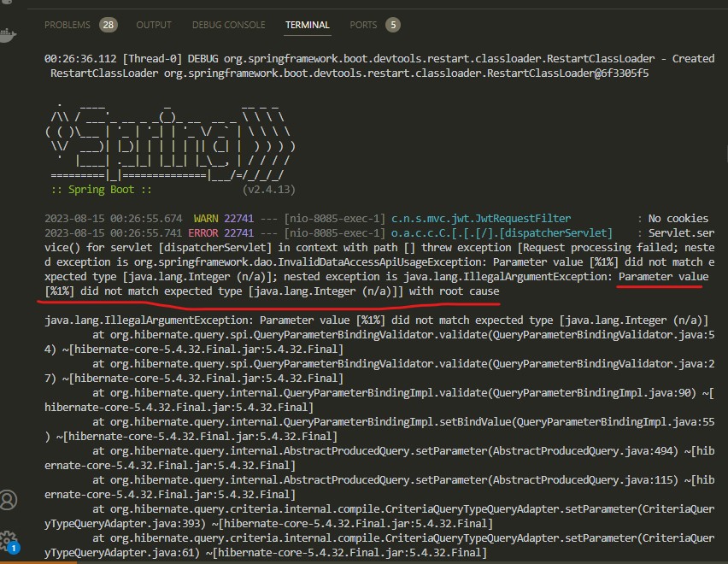Open the PORTS tab
This screenshot has width=728, height=564.
tap(363, 25)
